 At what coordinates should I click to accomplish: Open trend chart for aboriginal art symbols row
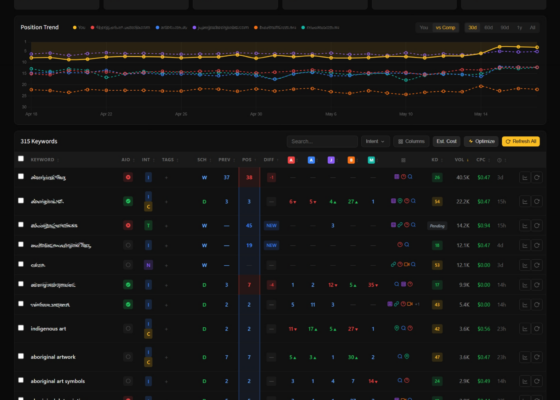(x=525, y=381)
